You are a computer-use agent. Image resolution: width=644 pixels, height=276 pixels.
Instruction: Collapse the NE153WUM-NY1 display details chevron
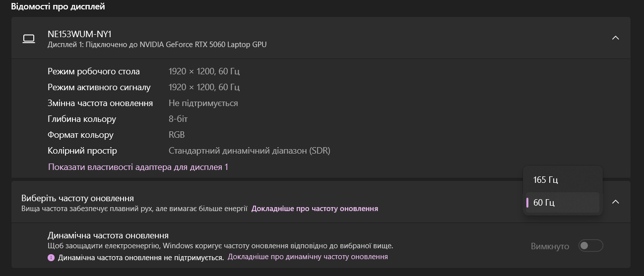click(615, 38)
